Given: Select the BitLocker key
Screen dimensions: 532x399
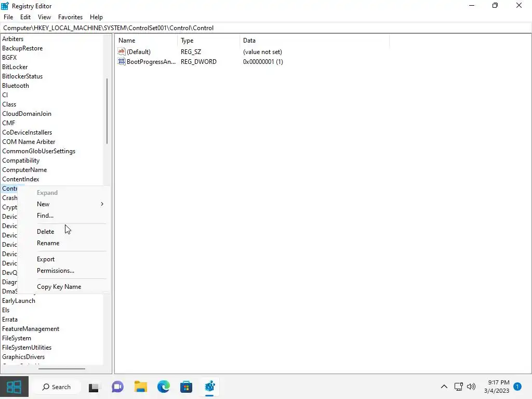Looking at the screenshot, I should coord(15,67).
